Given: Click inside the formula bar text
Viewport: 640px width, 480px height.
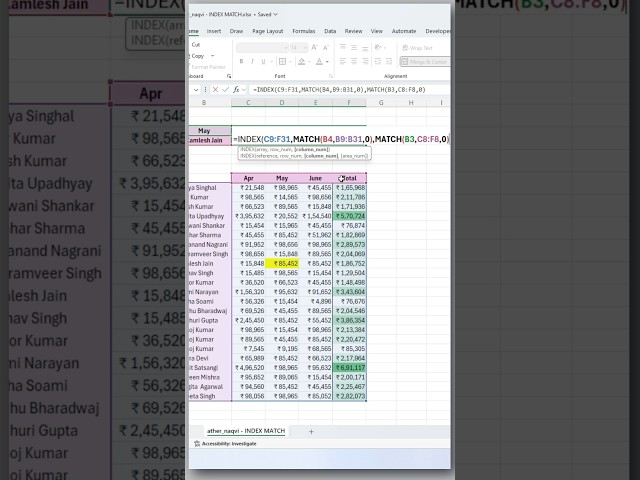Looking at the screenshot, I should pyautogui.click(x=339, y=89).
